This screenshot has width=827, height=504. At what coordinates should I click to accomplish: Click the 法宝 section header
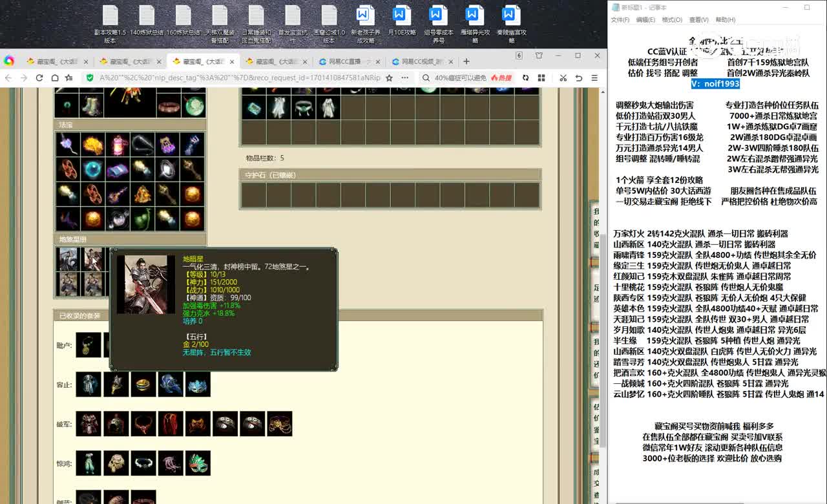(130, 125)
